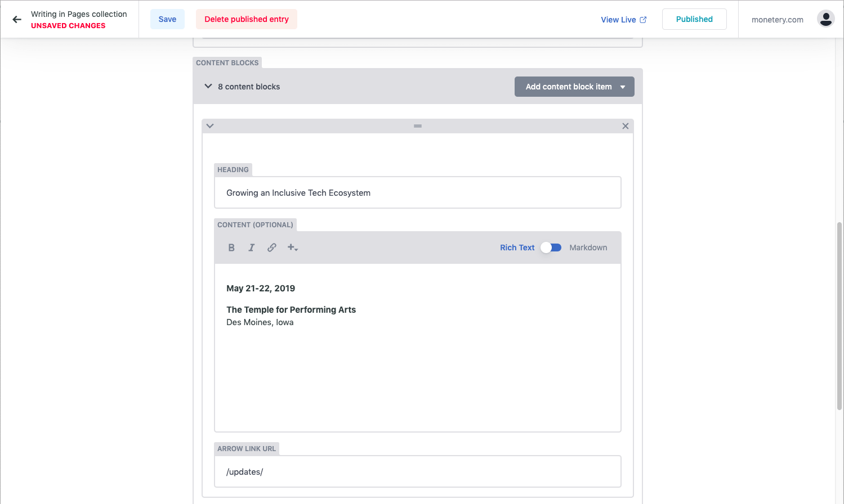Click the drag handle on the content block
The width and height of the screenshot is (844, 504).
[x=417, y=125]
